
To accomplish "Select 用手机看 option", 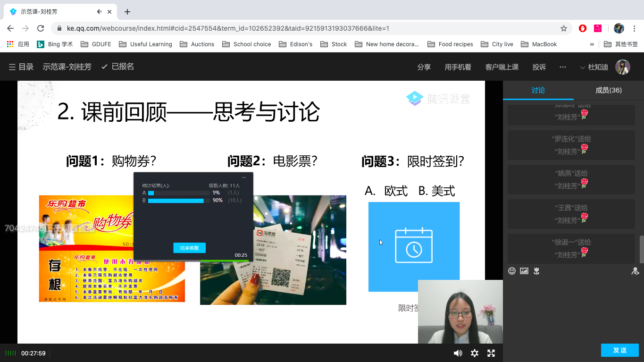I will pos(458,67).
